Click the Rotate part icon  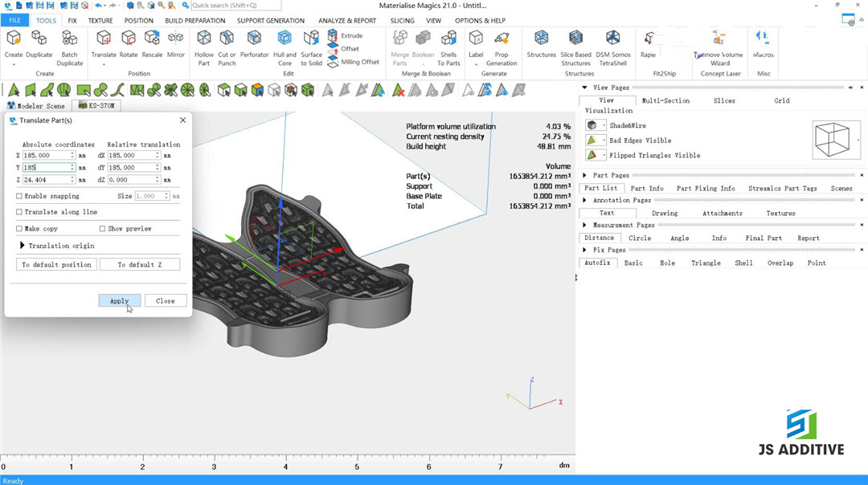(129, 39)
